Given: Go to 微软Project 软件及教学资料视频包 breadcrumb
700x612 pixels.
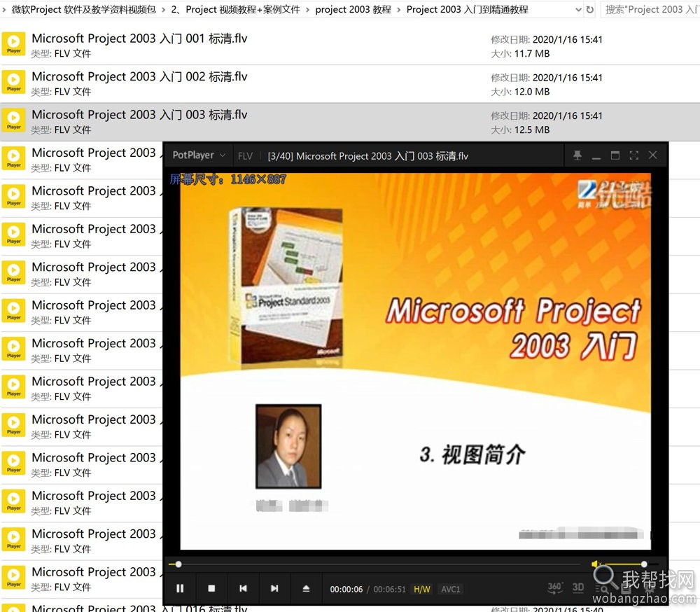Looking at the screenshot, I should tap(84, 9).
